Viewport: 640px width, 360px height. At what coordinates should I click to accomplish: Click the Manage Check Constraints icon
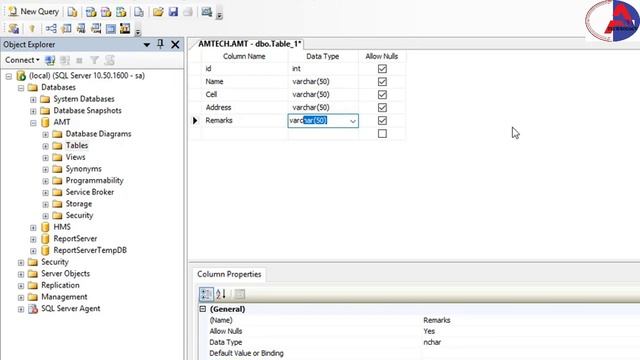click(111, 29)
